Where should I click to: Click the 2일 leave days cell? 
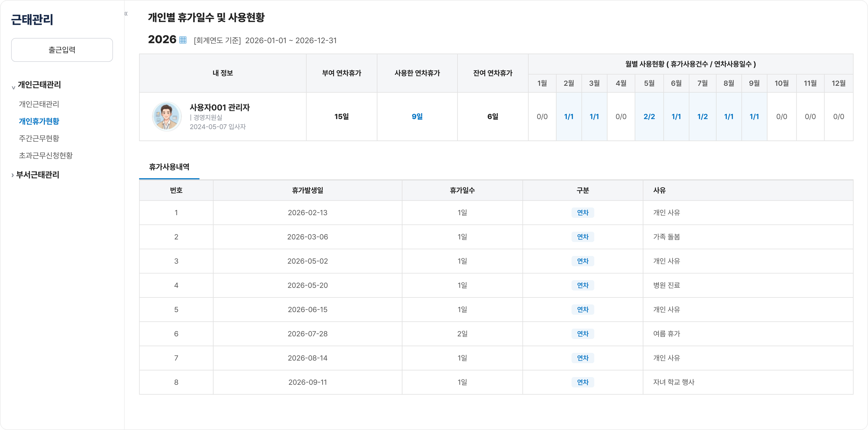pyautogui.click(x=462, y=334)
